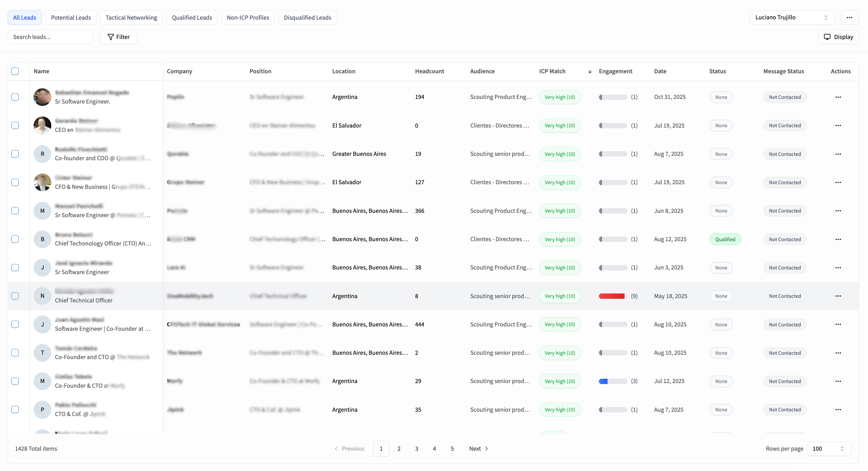The height and width of the screenshot is (471, 868).
Task: Open None status pill for May 18 lead
Action: [x=721, y=296]
